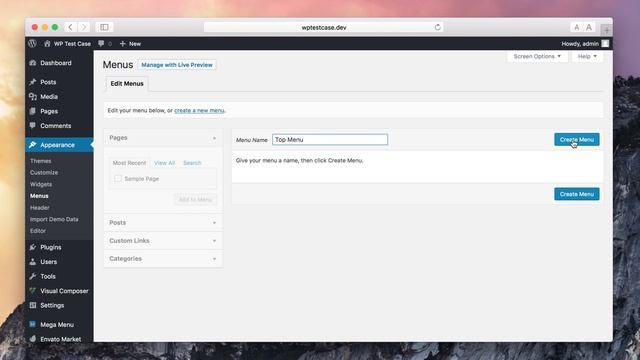Focus the Menu Name input field
The image size is (640, 360).
(x=330, y=140)
